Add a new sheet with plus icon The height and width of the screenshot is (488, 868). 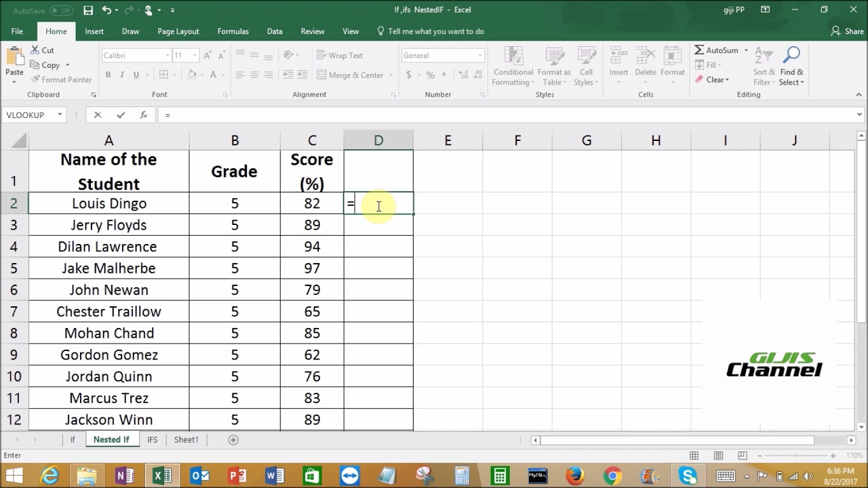pyautogui.click(x=233, y=440)
